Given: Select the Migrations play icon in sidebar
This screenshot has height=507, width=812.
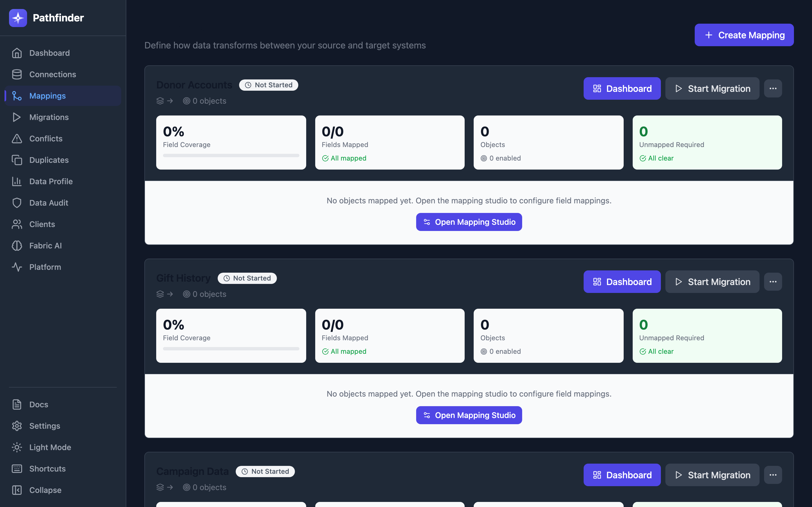Looking at the screenshot, I should (17, 117).
